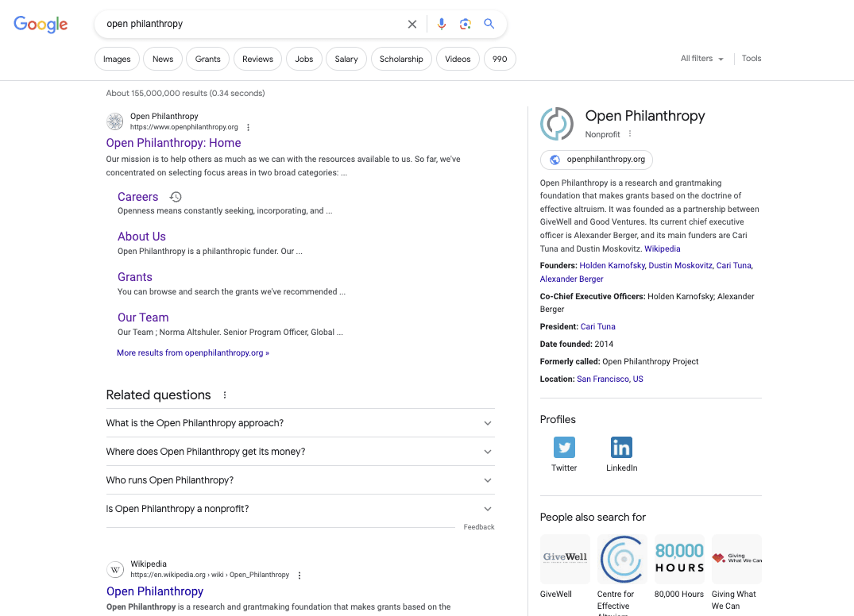Expand 'What is the Open Philanthropy approach?'
The height and width of the screenshot is (616, 854).
click(300, 423)
